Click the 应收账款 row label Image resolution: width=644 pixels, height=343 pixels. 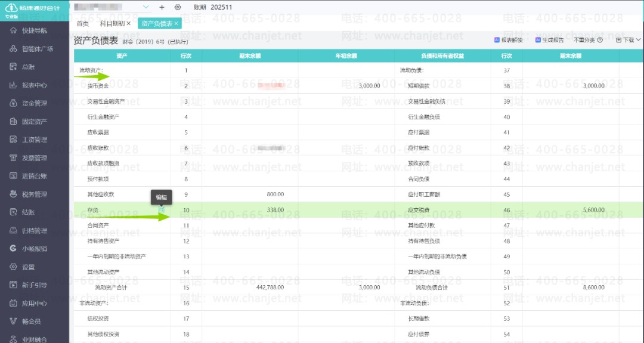(98, 148)
